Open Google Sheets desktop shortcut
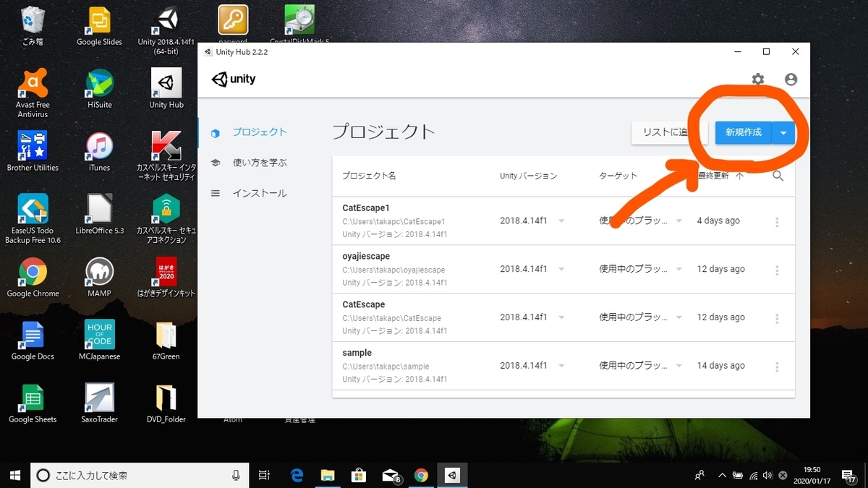The image size is (868, 488). (x=33, y=403)
